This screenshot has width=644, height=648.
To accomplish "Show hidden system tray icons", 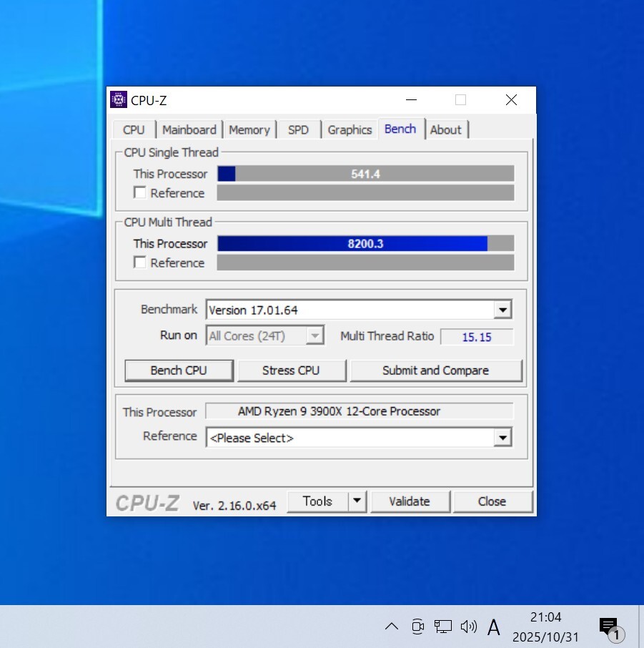I will click(x=392, y=627).
